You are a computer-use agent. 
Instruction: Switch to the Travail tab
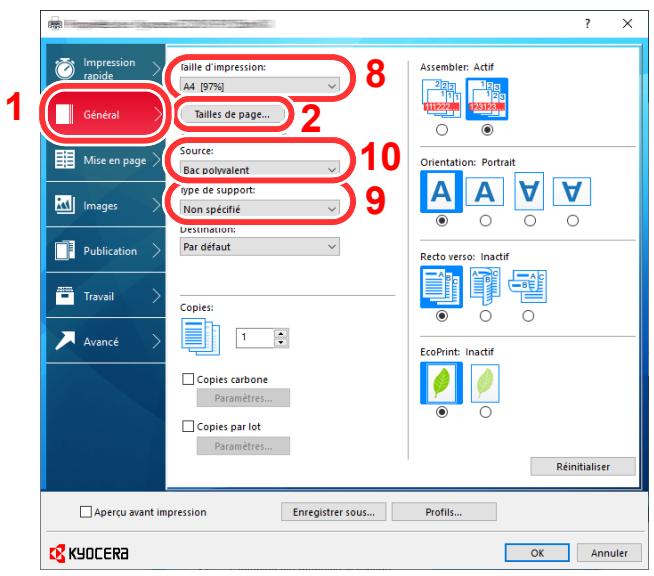point(106,296)
